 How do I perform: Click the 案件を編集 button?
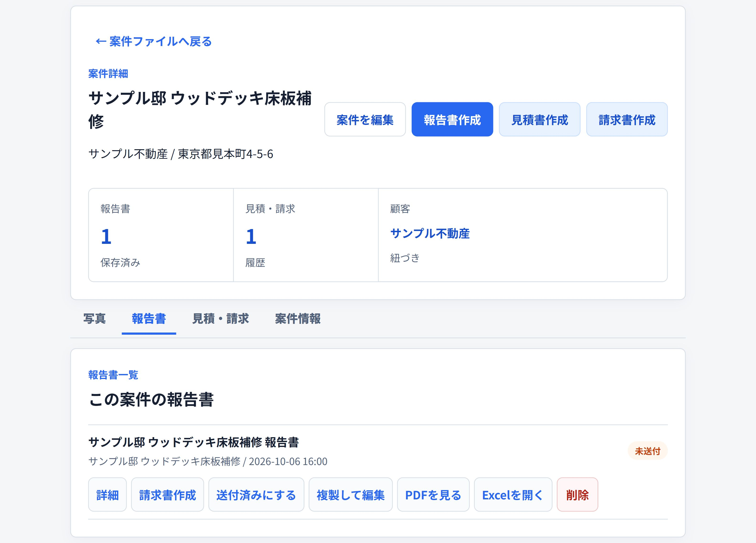(365, 119)
